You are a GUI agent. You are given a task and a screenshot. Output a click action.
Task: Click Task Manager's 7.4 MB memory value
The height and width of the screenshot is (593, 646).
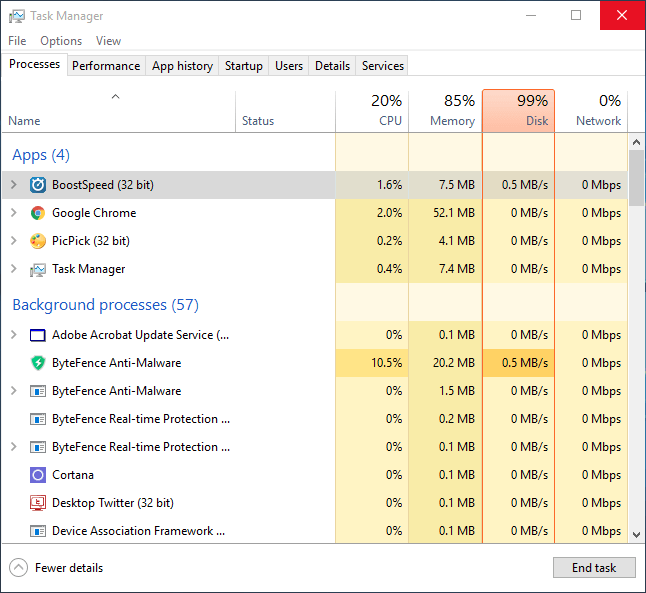(x=456, y=269)
